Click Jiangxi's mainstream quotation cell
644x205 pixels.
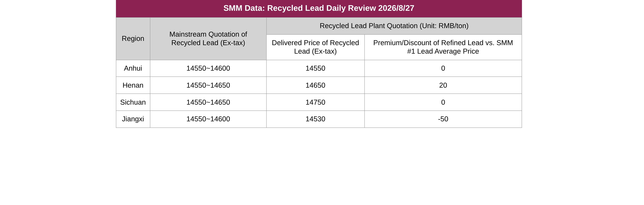[x=208, y=119]
